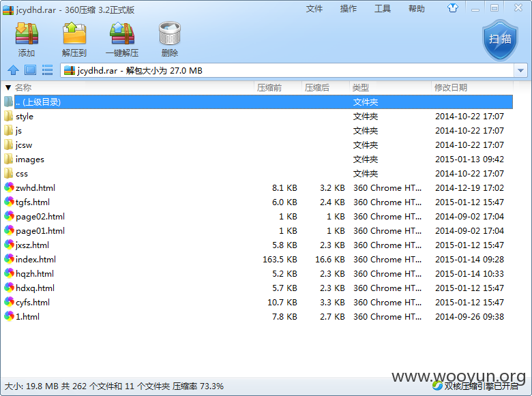
Task: Click the date 2015-01-13 09:42 of images
Action: [x=469, y=159]
